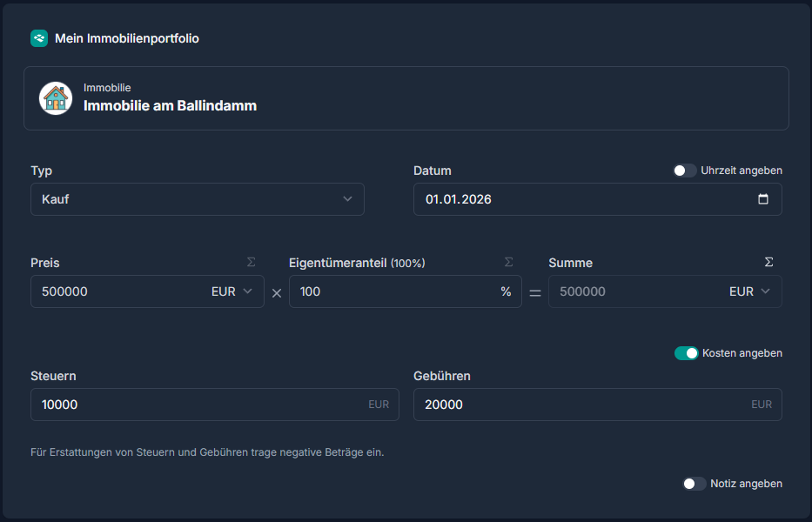Click the Σ icon above Eigentümeranteil
812x522 pixels.
[507, 262]
